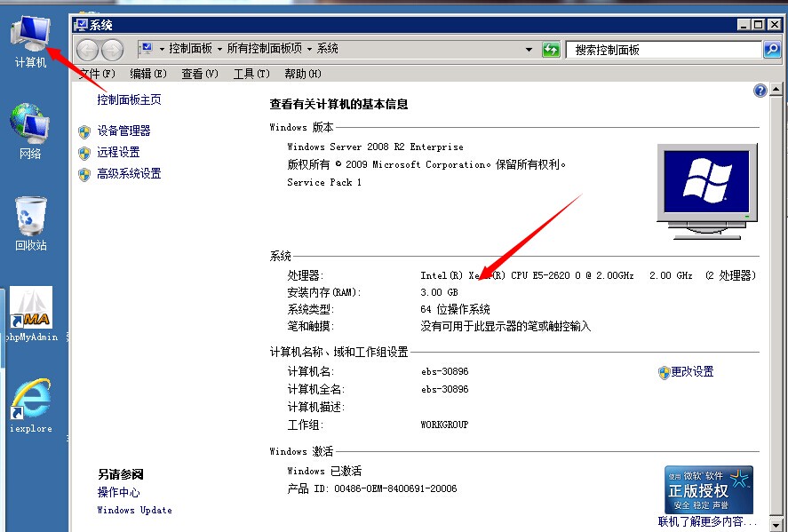Click the 控制面板 breadcrumb segment
The width and height of the screenshot is (788, 532).
(x=190, y=49)
